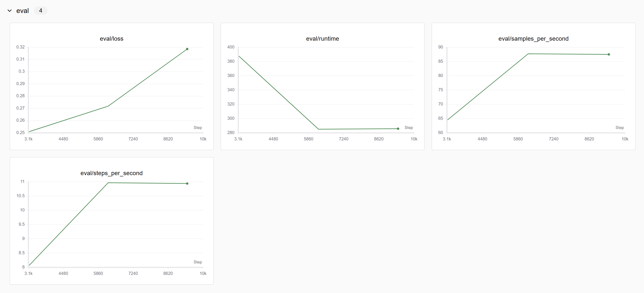
Task: Click the Step axis label on eval/runtime
Action: point(408,127)
